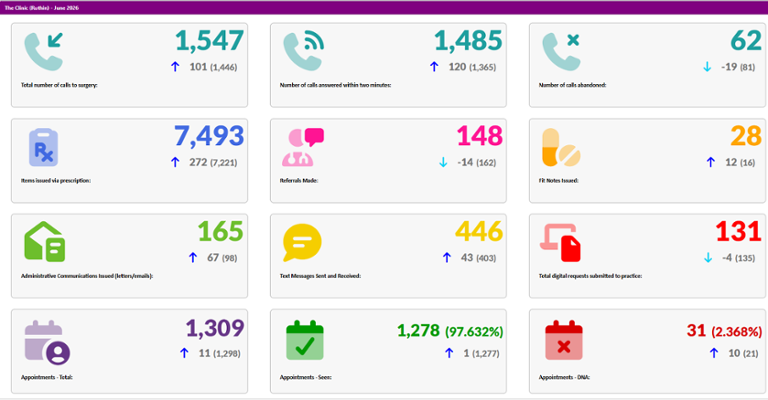Click the Text Messages Sent and Received label

[320, 276]
